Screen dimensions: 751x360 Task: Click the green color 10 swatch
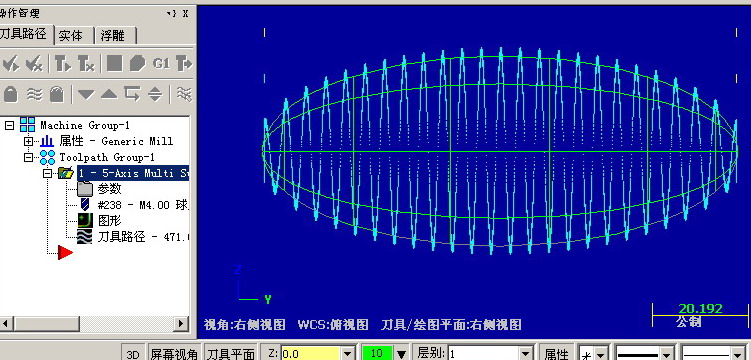376,354
